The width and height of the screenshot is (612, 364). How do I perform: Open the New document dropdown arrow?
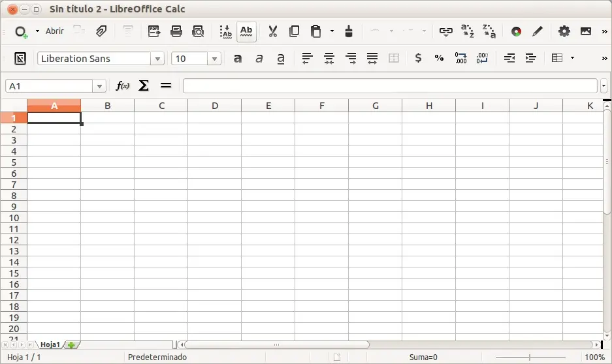(37, 31)
